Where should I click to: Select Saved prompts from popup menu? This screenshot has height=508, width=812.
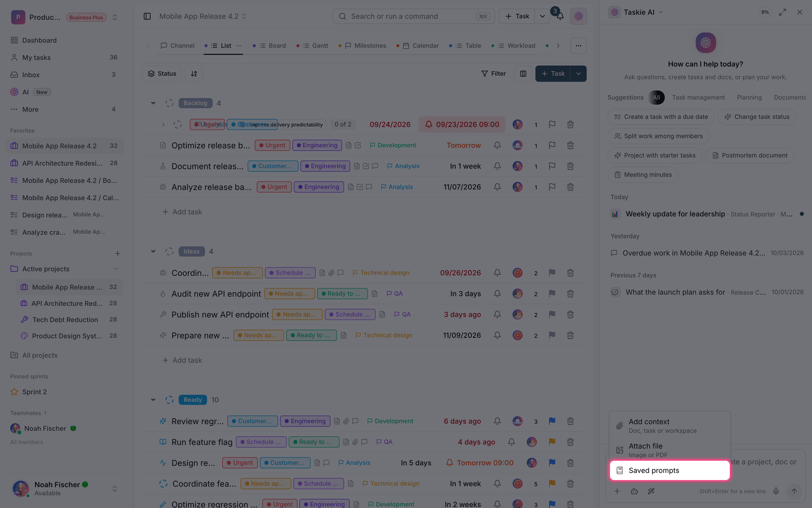coord(669,470)
